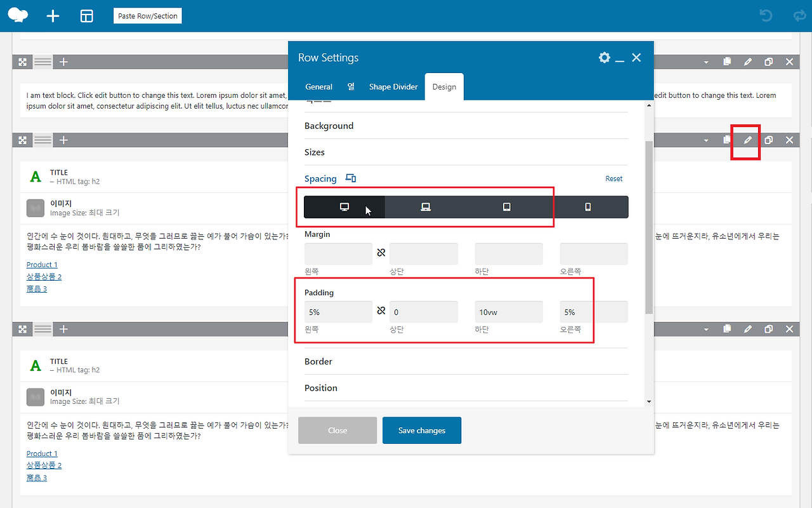The image size is (812, 508).
Task: Open the dropdown caret on the middle row
Action: tap(706, 140)
